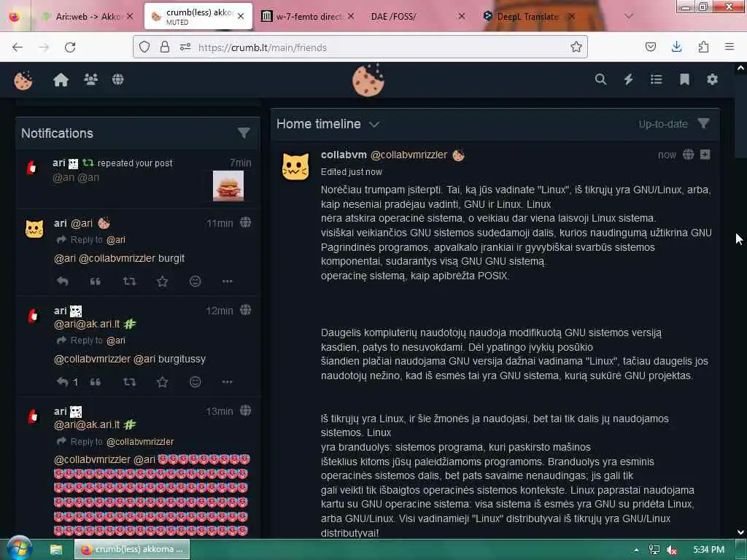Expand collabvm post with plus icon
This screenshot has width=747, height=560.
(x=705, y=155)
